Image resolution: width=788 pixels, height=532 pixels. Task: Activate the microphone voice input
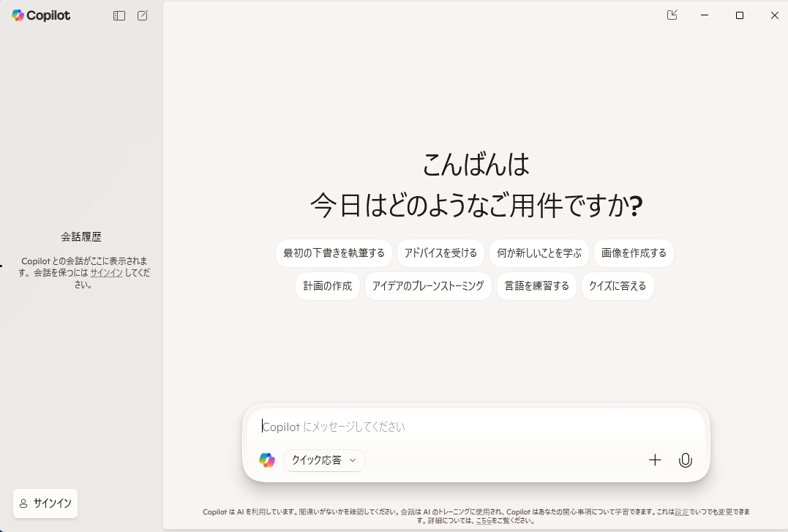point(686,460)
